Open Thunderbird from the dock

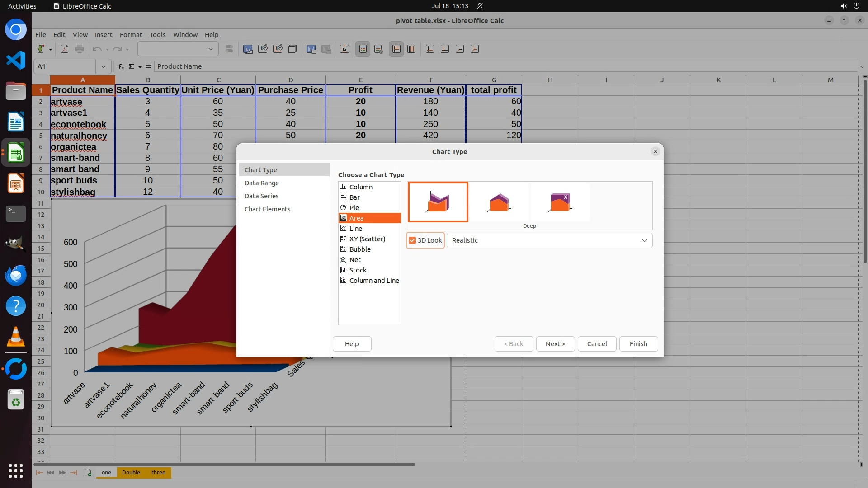16,275
